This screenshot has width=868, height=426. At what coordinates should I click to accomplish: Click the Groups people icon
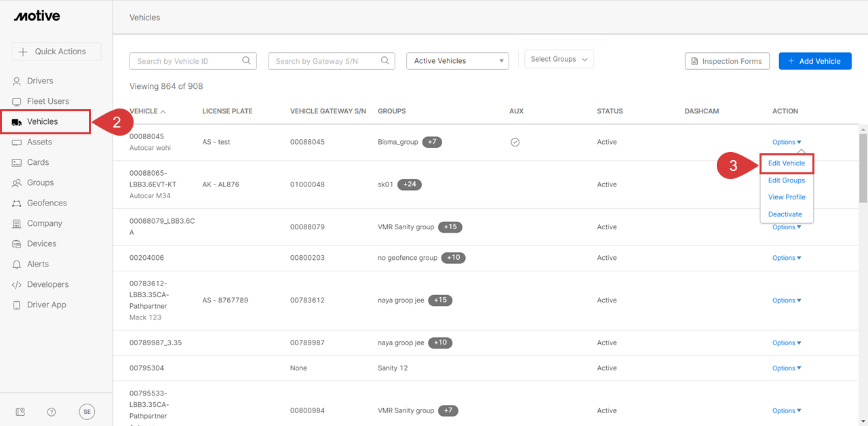coord(17,182)
